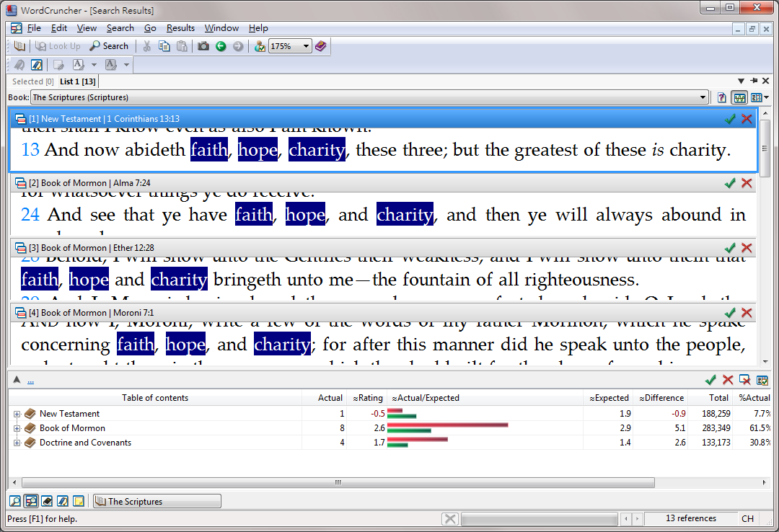Click the camera snapshot icon
779x532 pixels.
coord(203,46)
